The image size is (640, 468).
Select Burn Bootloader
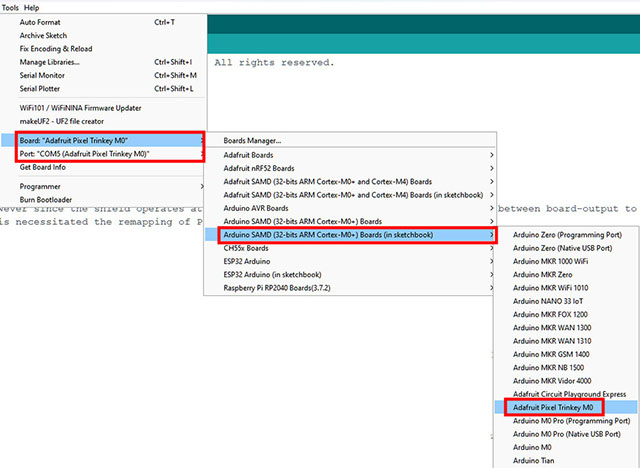(46, 199)
